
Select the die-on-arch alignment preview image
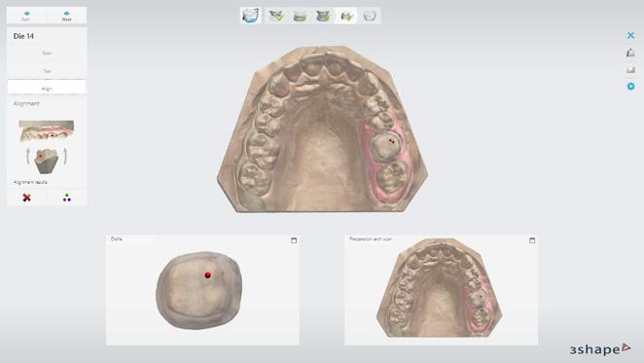click(x=47, y=146)
